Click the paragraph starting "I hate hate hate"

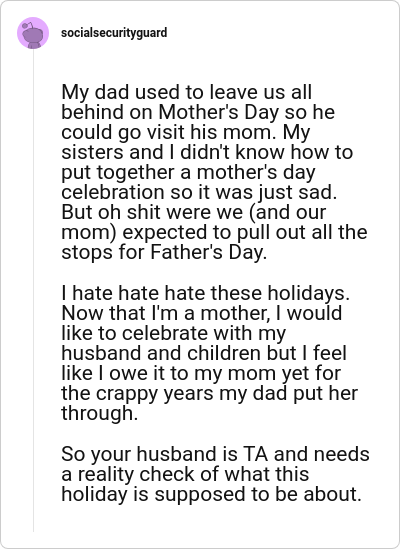tap(209, 353)
